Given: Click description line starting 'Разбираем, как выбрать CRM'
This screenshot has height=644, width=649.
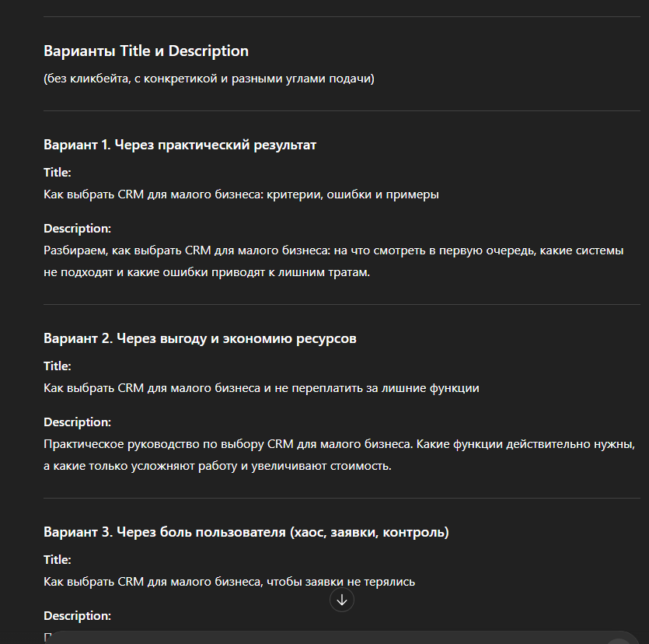Looking at the screenshot, I should point(333,250).
